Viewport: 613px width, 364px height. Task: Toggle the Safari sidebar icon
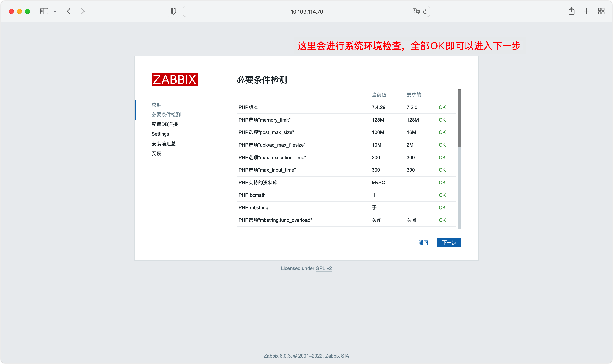pos(44,11)
